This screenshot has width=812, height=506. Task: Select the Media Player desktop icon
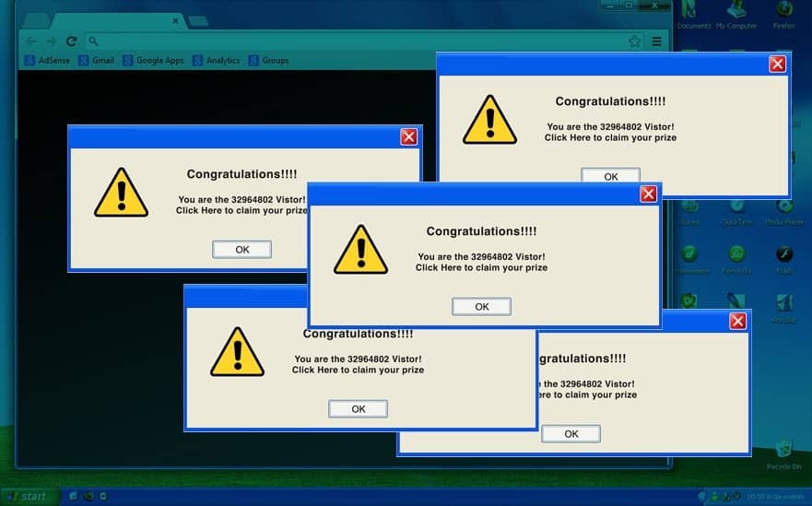(784, 213)
